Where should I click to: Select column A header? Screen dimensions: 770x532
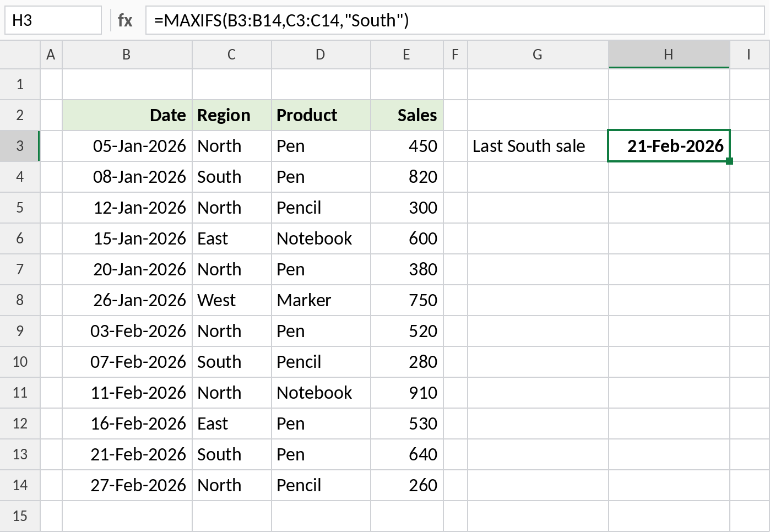tap(51, 55)
